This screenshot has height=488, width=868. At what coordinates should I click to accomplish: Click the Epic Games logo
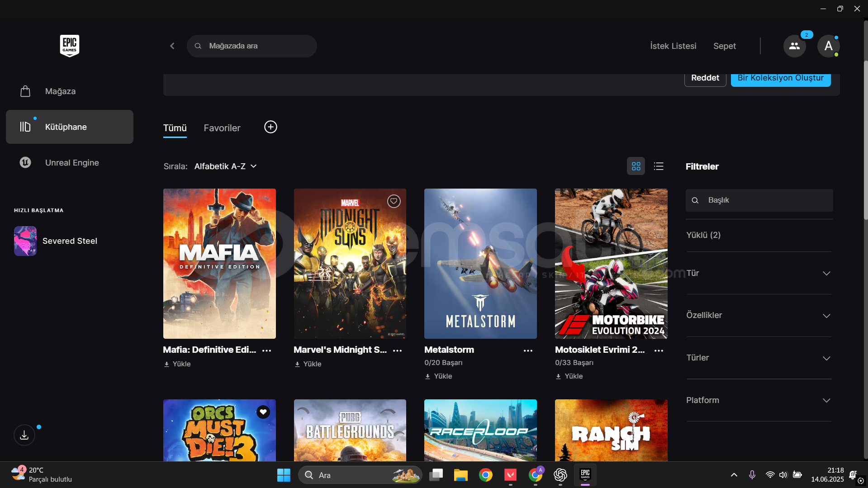pos(70,46)
